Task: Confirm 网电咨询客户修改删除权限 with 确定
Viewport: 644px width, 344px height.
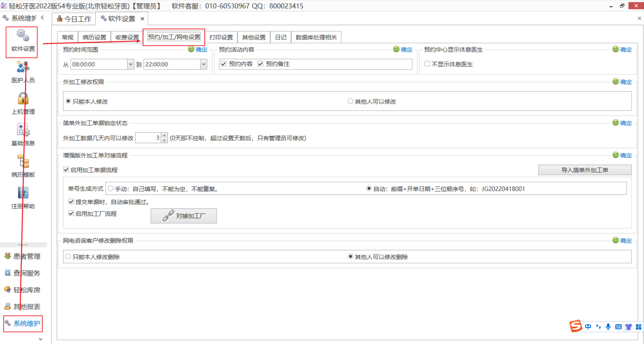Action: (x=622, y=241)
